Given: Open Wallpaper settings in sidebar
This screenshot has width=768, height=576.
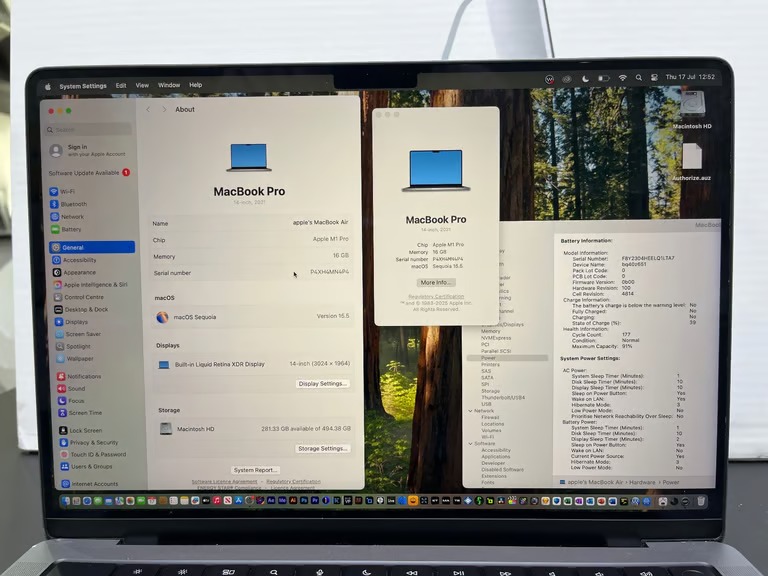Looking at the screenshot, I should click(x=74, y=359).
